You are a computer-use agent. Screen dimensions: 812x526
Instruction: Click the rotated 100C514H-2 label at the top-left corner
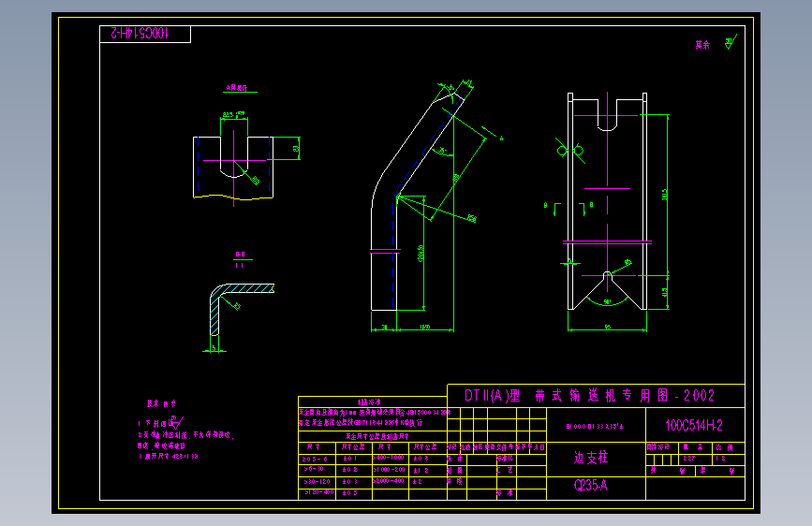pos(140,33)
